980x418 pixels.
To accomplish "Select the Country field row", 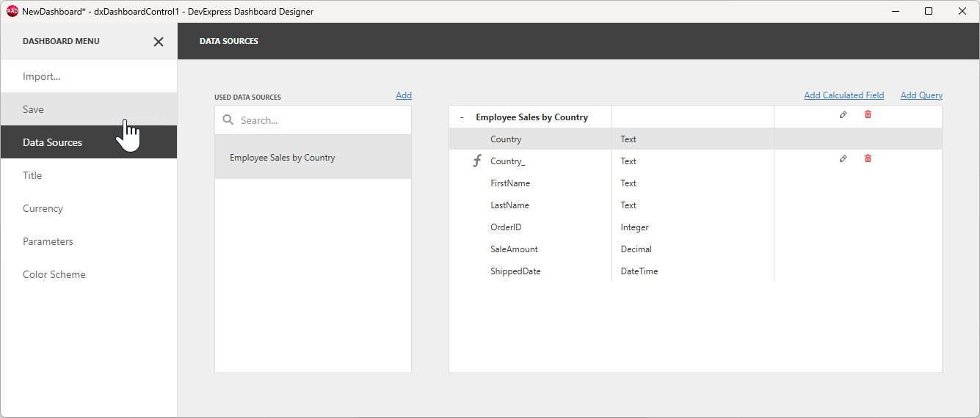I will coord(695,139).
